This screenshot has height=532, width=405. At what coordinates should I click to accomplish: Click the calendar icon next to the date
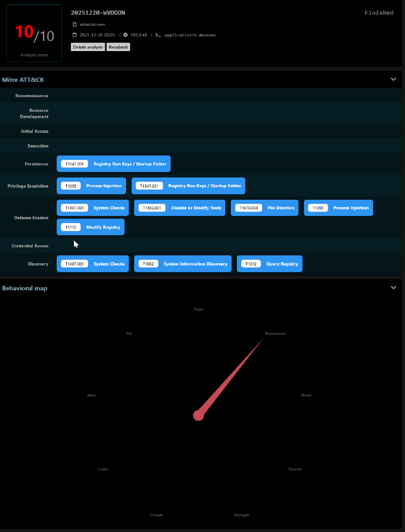coord(75,35)
